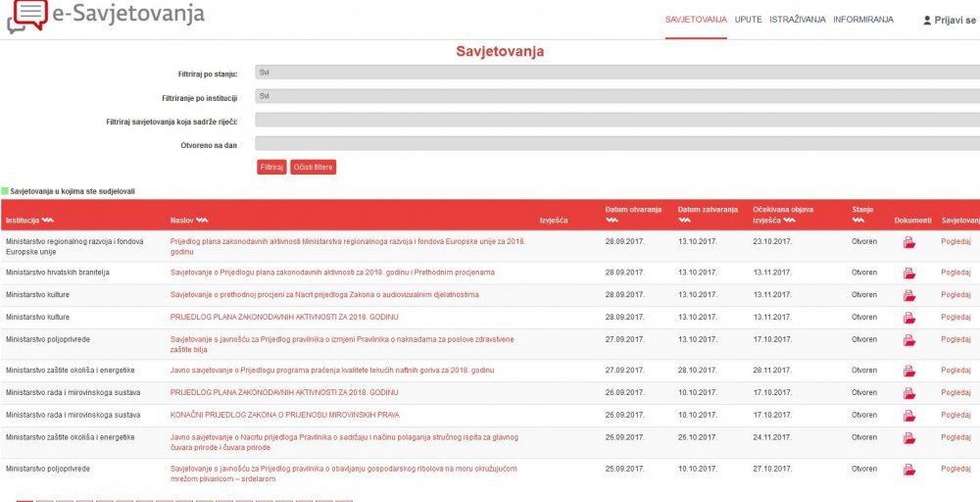
Task: Open čuvara prirode Pravilnik consultation title
Action: [x=344, y=442]
